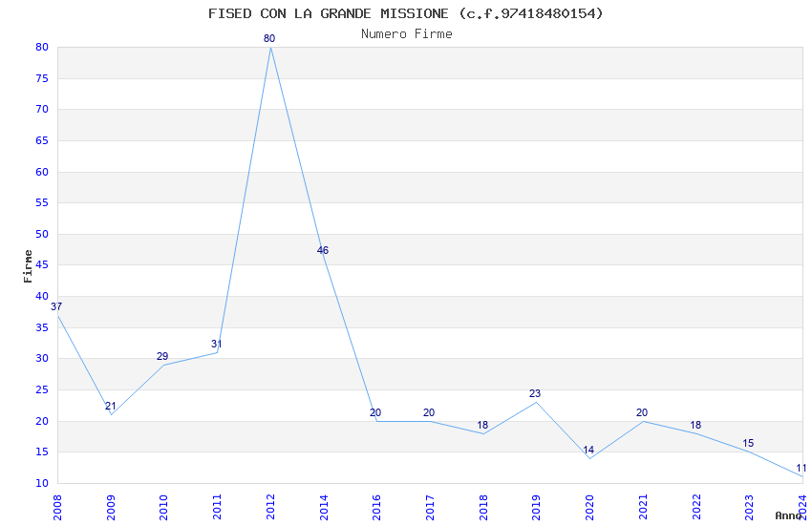This screenshot has width=812, height=525.
Task: Click the y-axis value 30
Action: 42,359
